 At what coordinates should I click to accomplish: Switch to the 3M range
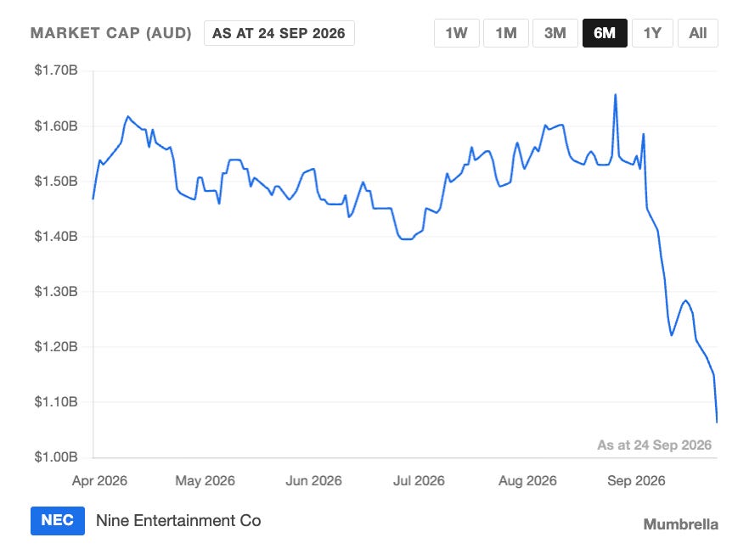pyautogui.click(x=555, y=33)
